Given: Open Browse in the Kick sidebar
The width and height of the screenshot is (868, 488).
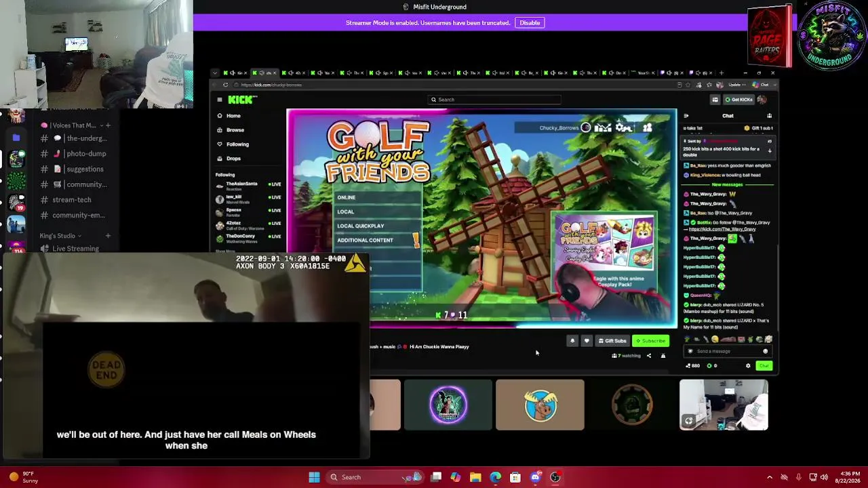Looking at the screenshot, I should [235, 130].
